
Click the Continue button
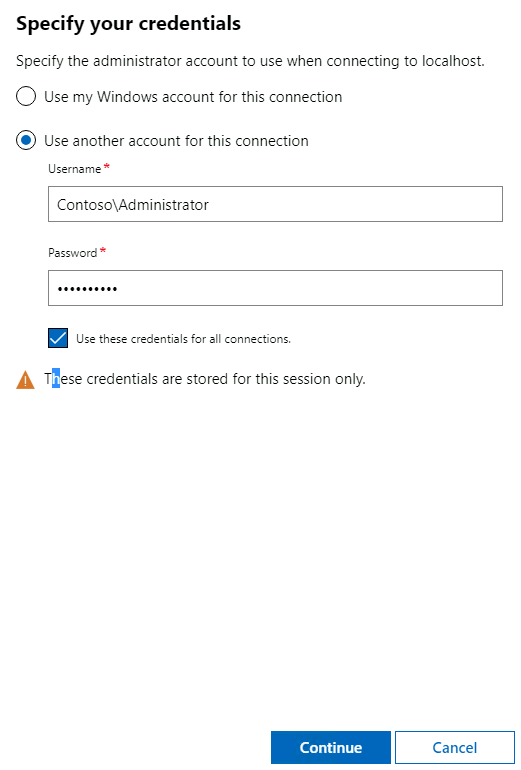[330, 747]
